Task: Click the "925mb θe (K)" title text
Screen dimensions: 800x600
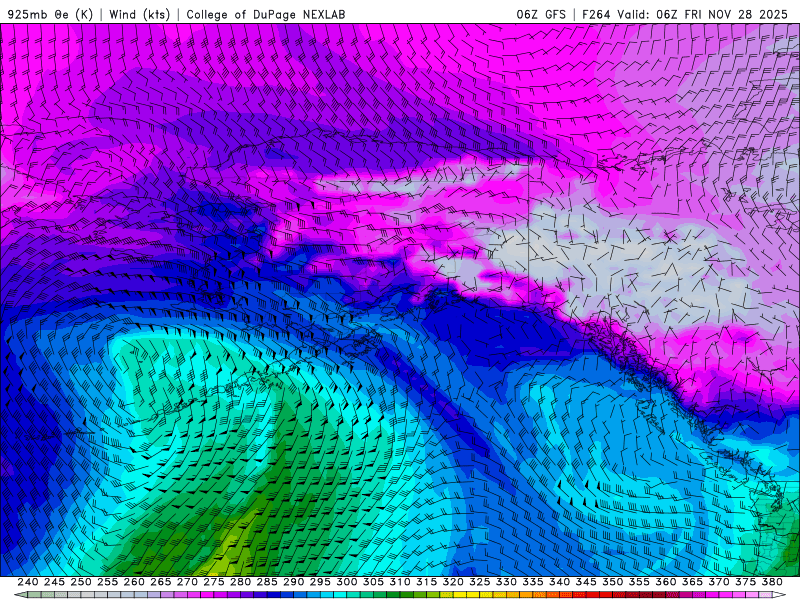Action: [51, 14]
